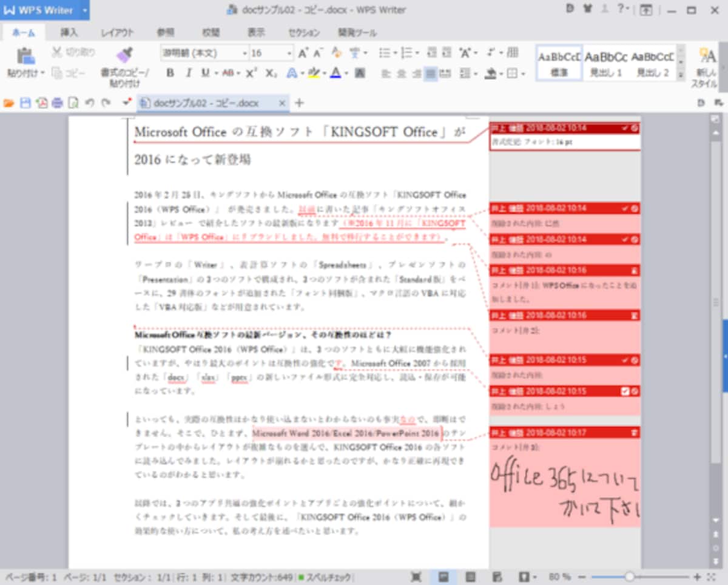This screenshot has height=585, width=728.
Task: Open the numbered list dropdown arrow
Action: 416,53
